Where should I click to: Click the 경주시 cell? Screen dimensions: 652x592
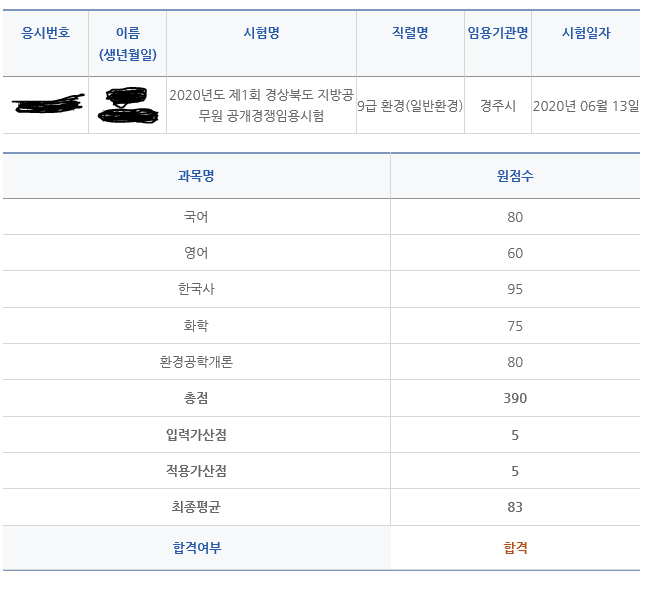(x=498, y=105)
